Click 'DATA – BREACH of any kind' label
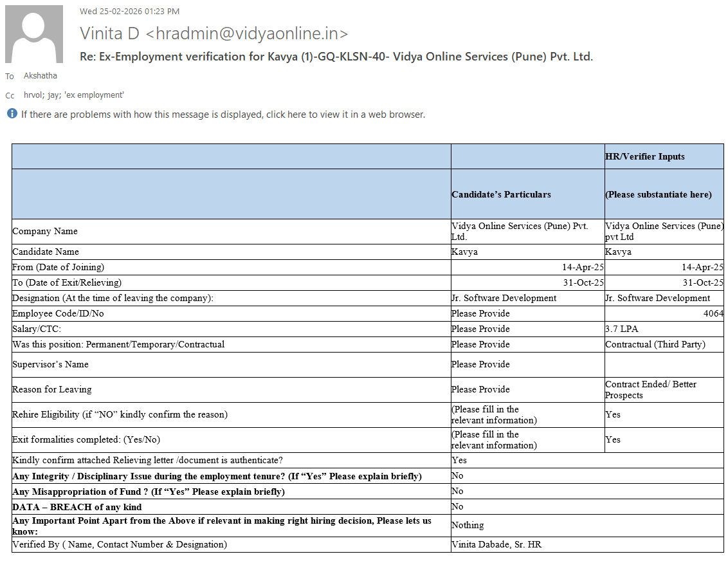Viewport: 728px width, 561px height. coord(77,507)
